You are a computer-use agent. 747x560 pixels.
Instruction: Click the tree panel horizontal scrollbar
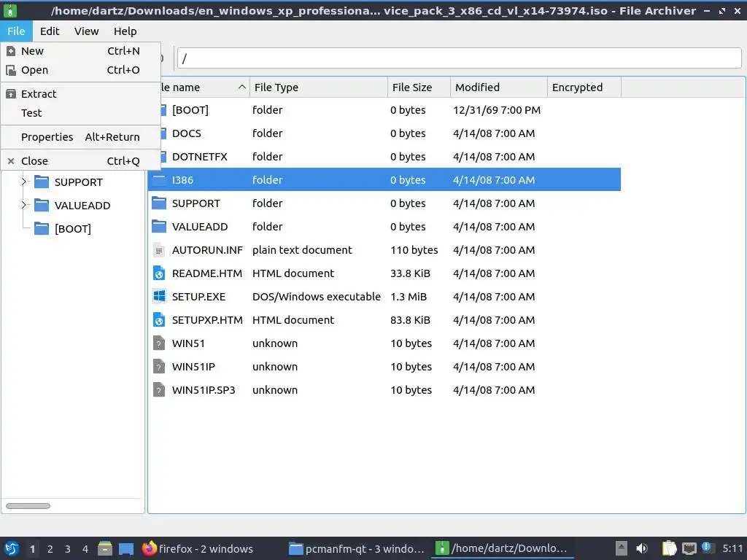28,506
